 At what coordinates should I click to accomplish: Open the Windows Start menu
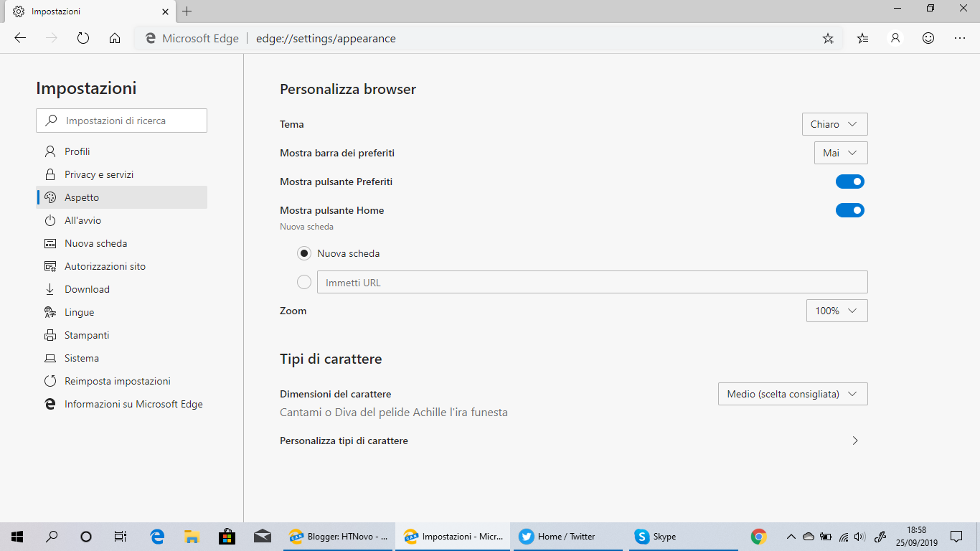pyautogui.click(x=17, y=536)
